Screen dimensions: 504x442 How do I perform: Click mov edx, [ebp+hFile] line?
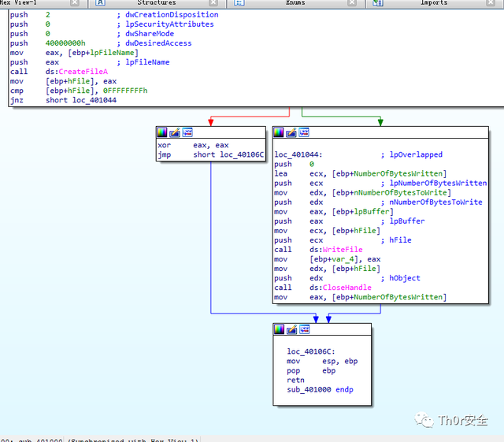click(x=328, y=269)
